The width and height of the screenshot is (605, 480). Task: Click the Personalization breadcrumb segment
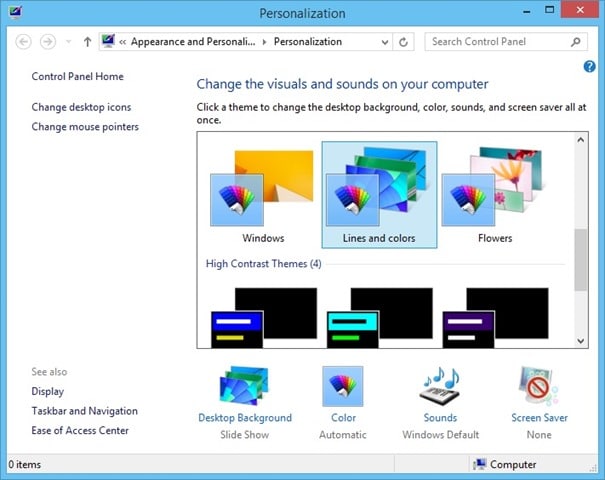(308, 42)
